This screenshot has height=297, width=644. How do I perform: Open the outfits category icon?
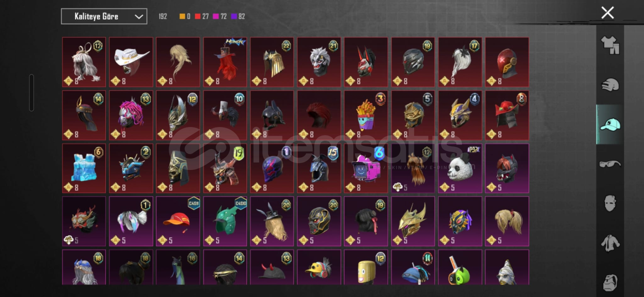tap(610, 45)
